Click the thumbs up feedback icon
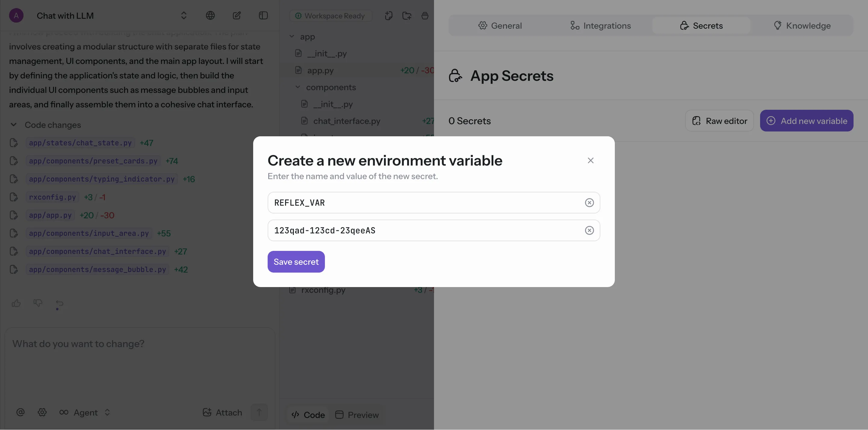Viewport: 868px width, 430px height. pos(16,303)
